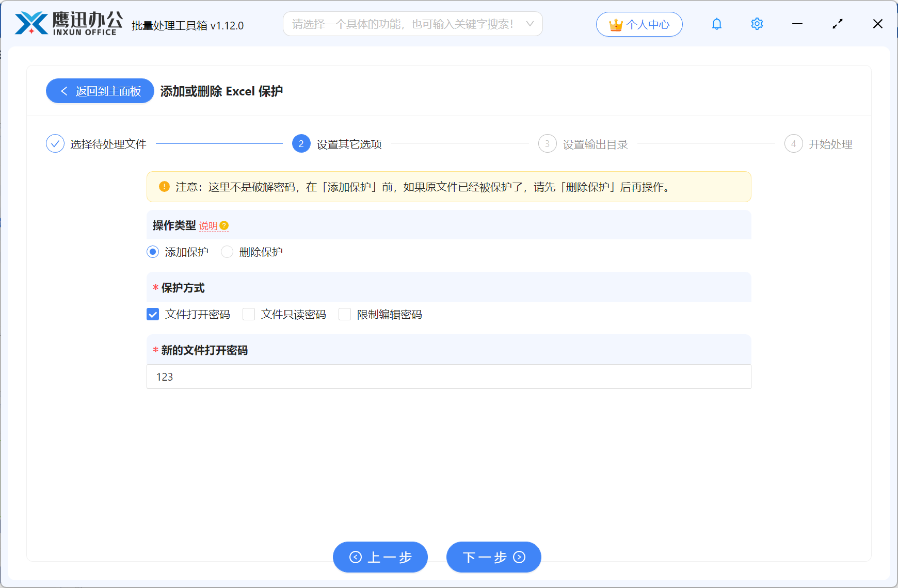
Task: Click the warning icon in the notice banner
Action: coord(163,187)
